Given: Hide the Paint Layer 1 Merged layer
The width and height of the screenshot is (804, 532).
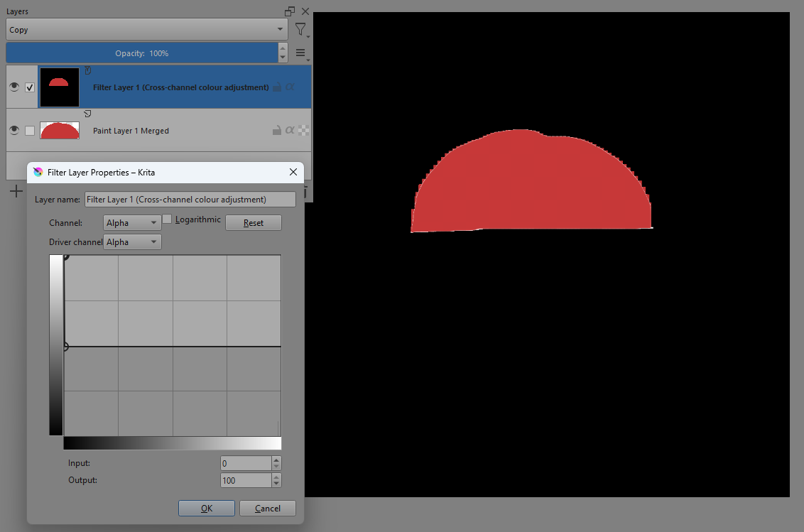Looking at the screenshot, I should click(x=14, y=131).
